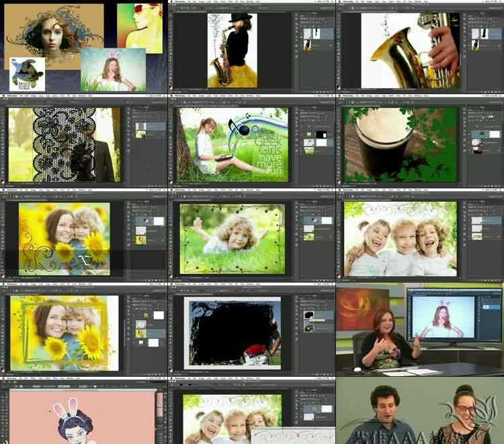Click black layer mask in Geek Girls panel
The image size is (504, 444).
[x=321, y=135]
